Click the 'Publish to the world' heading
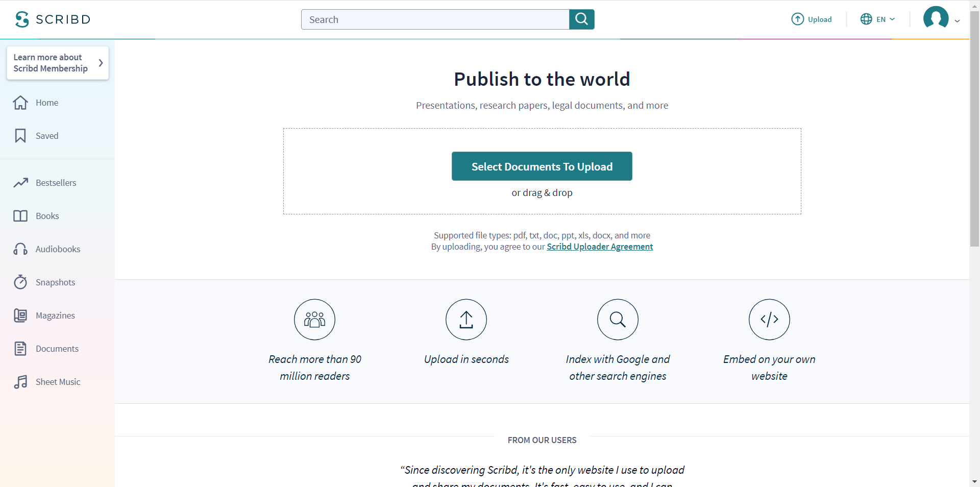This screenshot has width=980, height=487. click(x=542, y=79)
